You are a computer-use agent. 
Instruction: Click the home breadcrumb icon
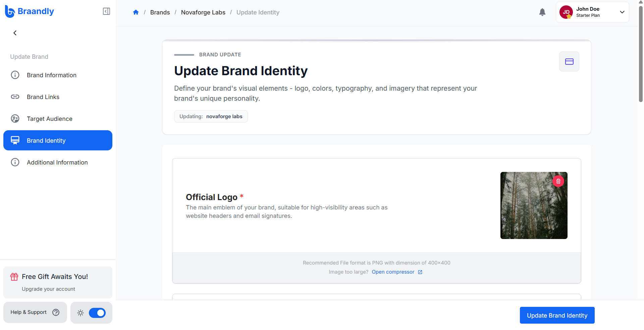point(136,12)
